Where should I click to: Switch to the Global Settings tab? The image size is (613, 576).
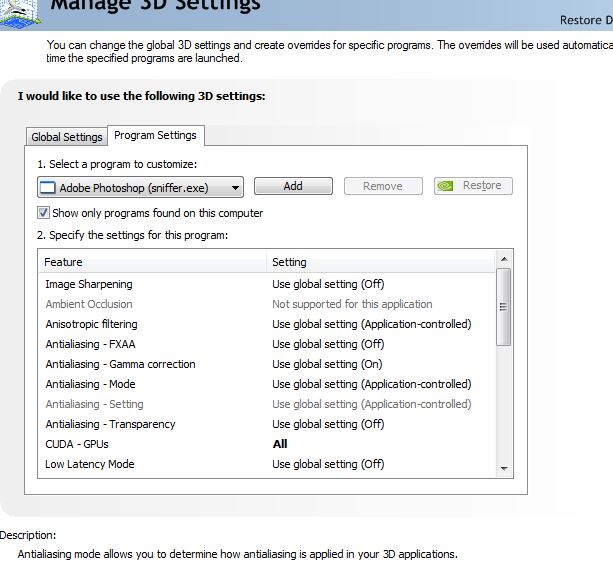tap(66, 137)
